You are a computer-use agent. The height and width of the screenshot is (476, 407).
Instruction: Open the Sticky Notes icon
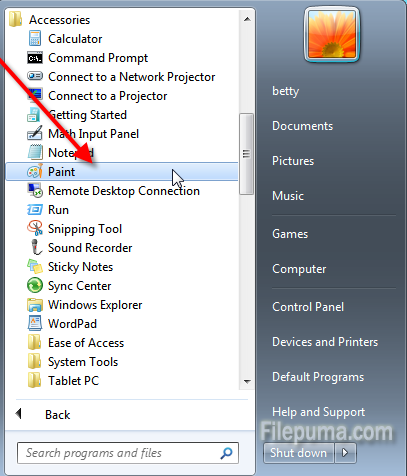point(35,267)
